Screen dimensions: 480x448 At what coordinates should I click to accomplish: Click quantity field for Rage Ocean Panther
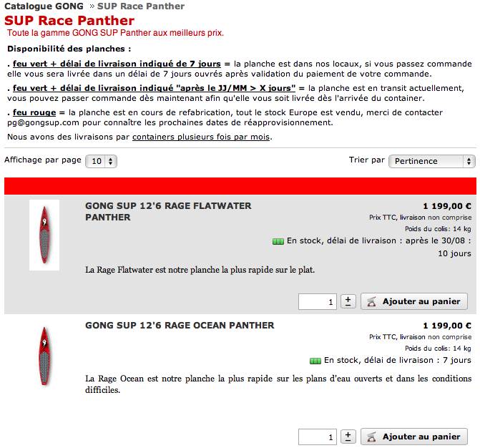point(318,437)
